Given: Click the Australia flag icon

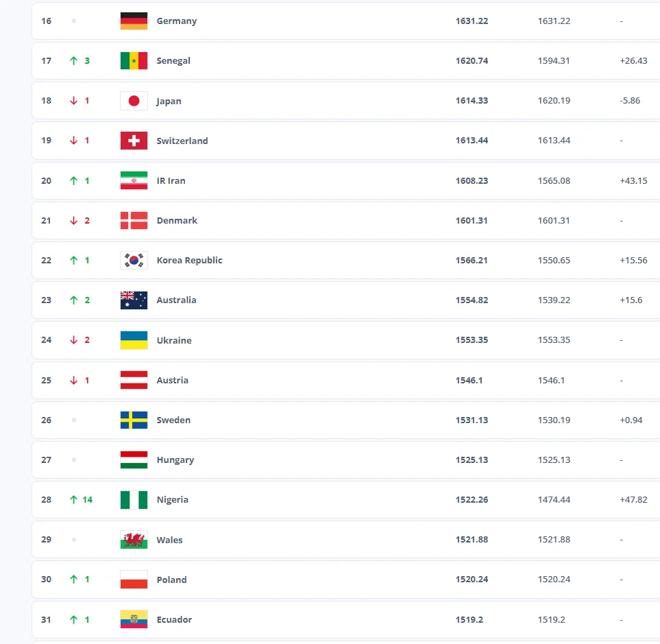Looking at the screenshot, I should pos(134,300).
